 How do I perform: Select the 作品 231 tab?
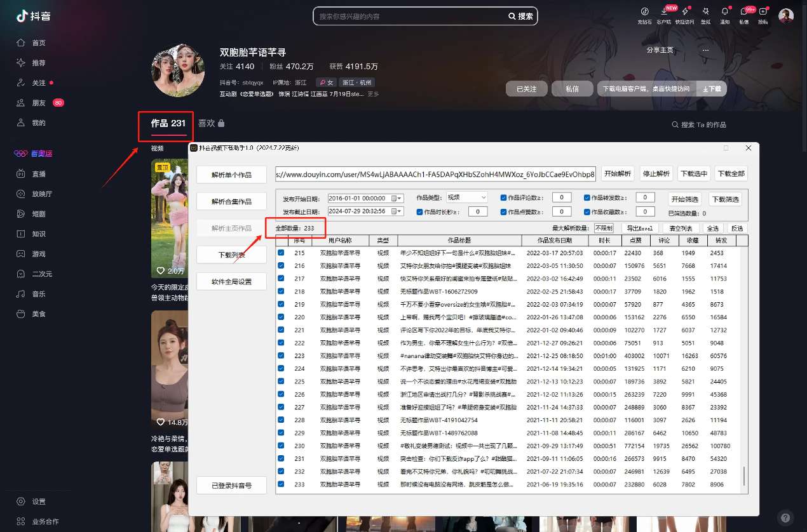(x=168, y=124)
